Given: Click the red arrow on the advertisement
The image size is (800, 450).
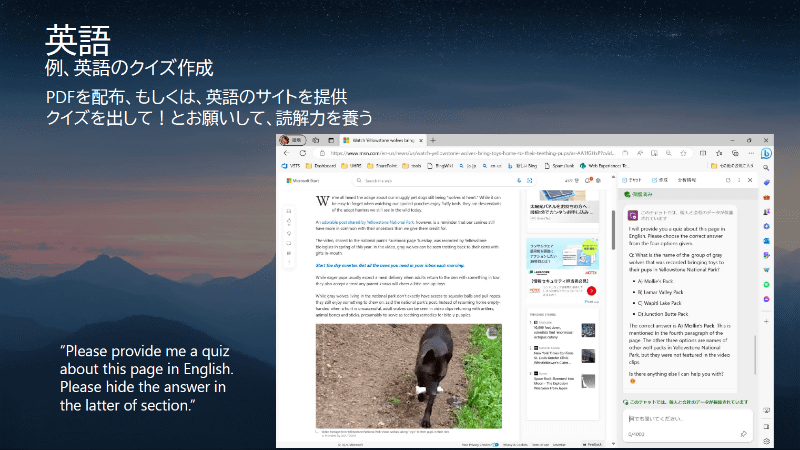Looking at the screenshot, I should 591,291.
